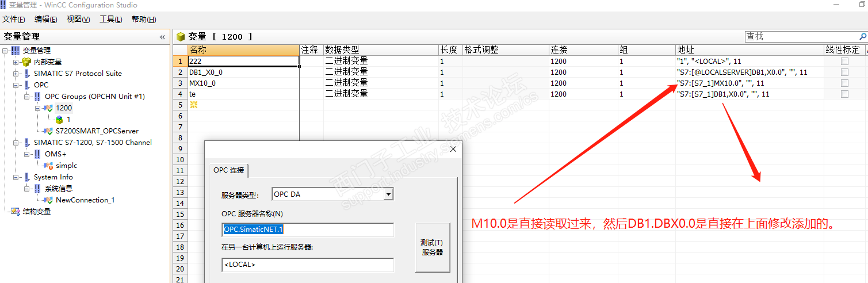868x283 pixels.
Task: Select the OPC 连接 tab in dialog
Action: [229, 170]
